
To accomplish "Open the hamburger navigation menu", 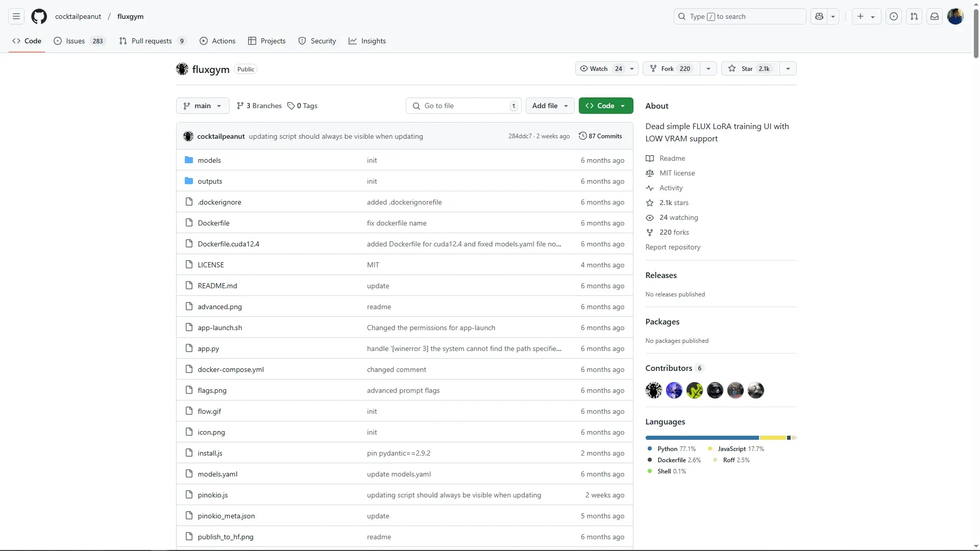I will [16, 16].
